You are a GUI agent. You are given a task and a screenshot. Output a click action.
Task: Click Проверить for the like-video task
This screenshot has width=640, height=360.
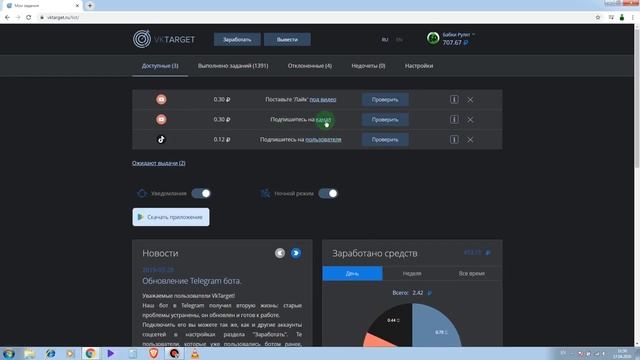pos(385,100)
